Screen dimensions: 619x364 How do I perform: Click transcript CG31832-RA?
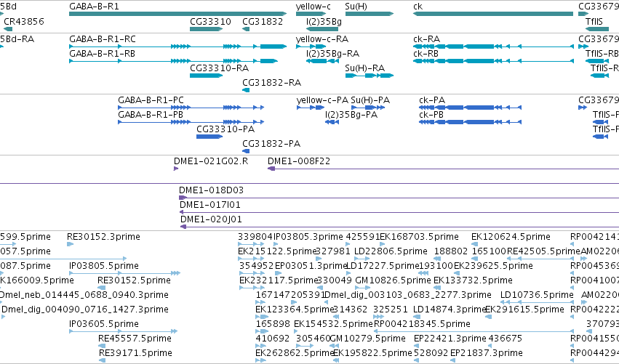point(271,83)
